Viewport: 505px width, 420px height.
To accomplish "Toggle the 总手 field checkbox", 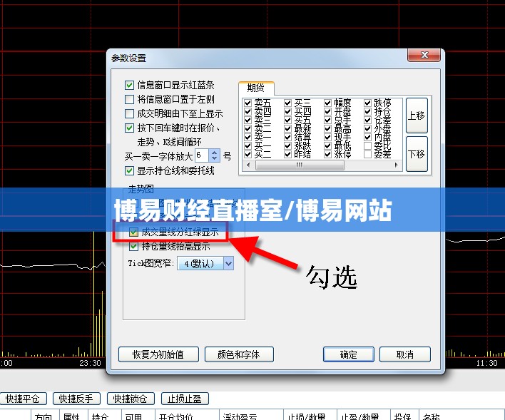I will pos(327,120).
